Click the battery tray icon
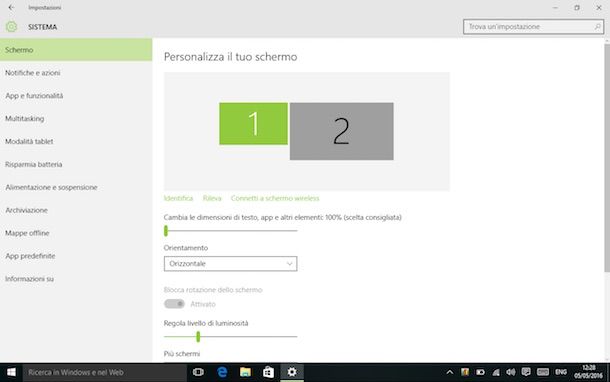The height and width of the screenshot is (382, 610). (480, 372)
